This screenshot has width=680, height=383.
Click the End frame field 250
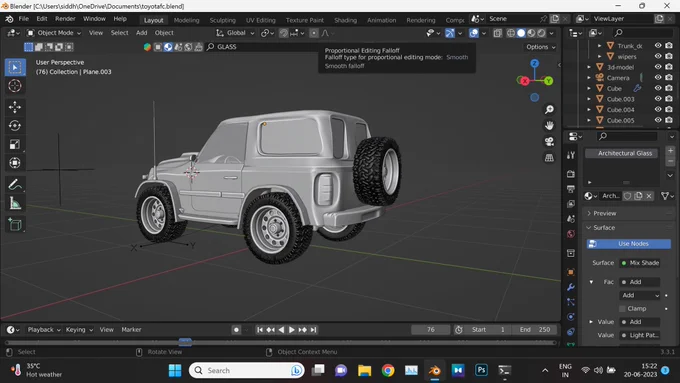click(535, 330)
